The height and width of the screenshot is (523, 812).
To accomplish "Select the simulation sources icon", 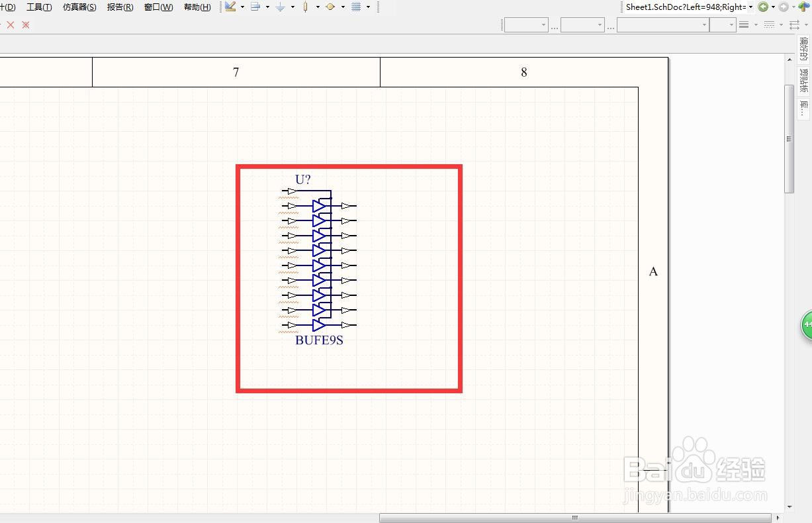I will pyautogui.click(x=330, y=7).
